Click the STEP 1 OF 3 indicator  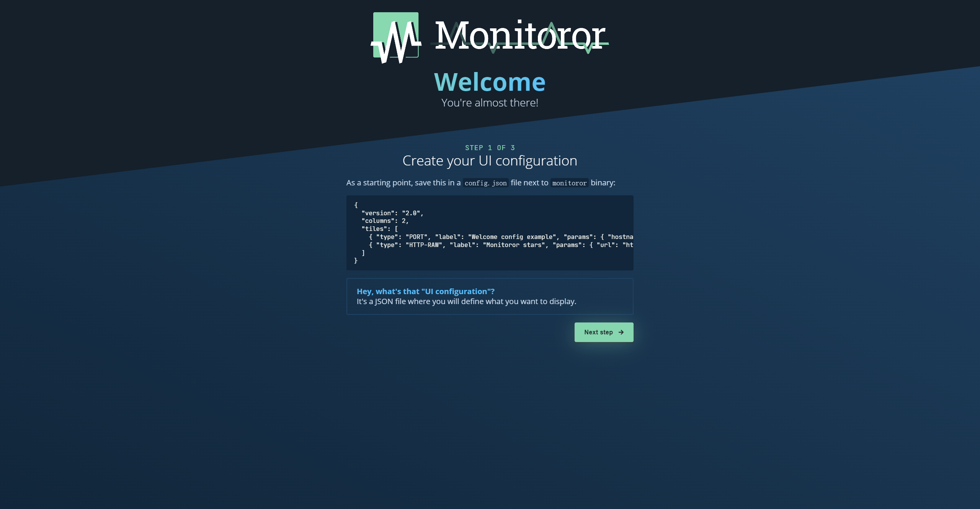coord(490,147)
